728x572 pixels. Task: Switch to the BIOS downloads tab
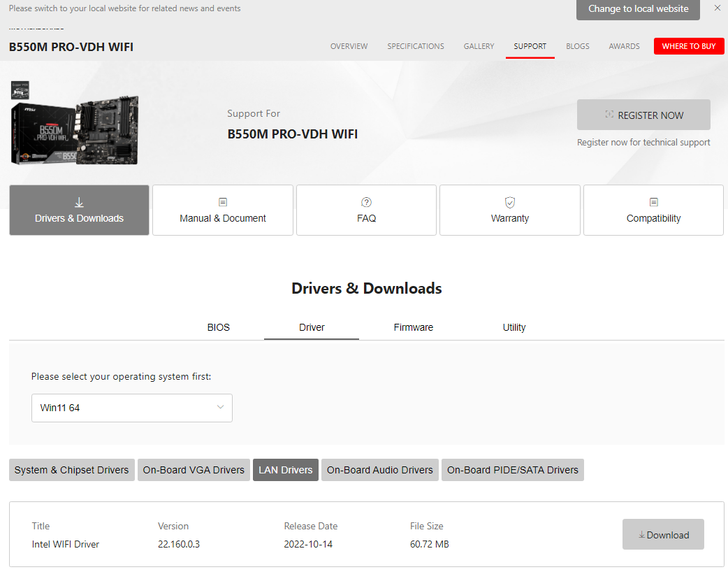click(218, 327)
